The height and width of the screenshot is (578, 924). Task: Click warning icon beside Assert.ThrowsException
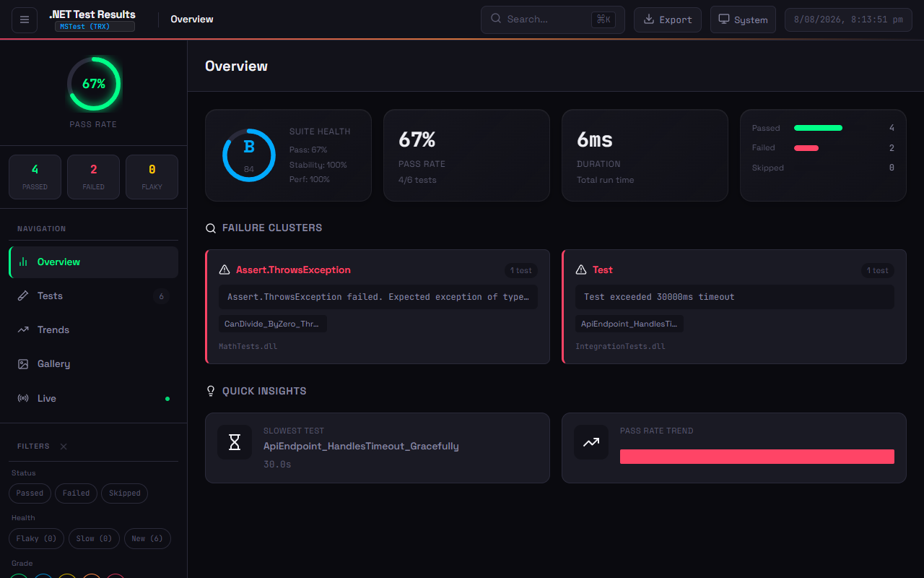click(225, 269)
